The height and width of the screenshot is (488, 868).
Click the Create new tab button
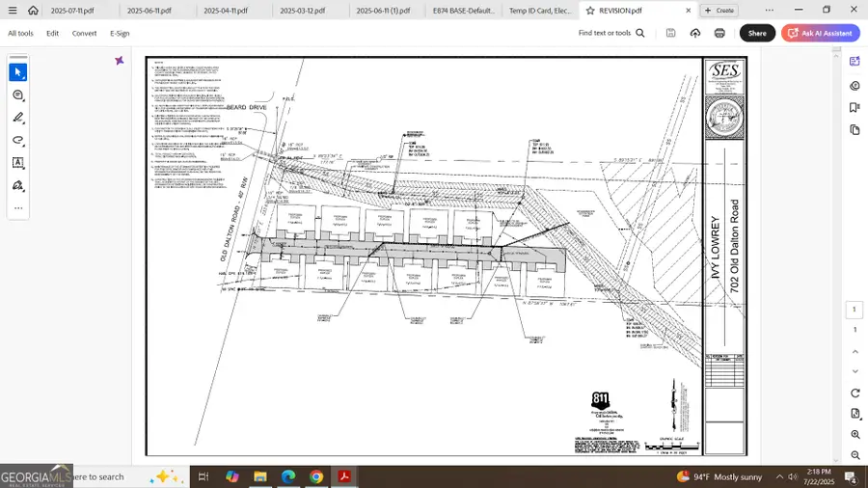(719, 11)
